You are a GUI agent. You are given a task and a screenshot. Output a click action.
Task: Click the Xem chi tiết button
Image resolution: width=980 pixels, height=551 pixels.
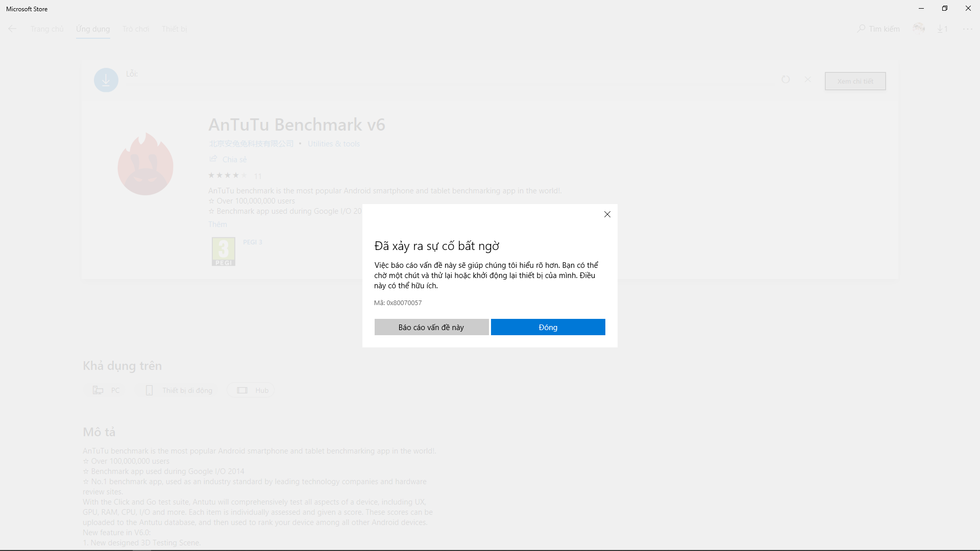pos(855,81)
